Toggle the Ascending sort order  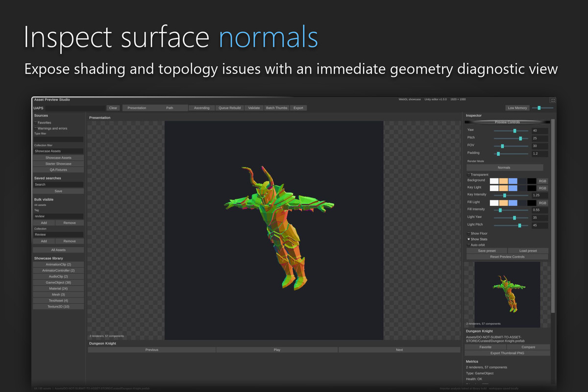[x=202, y=108]
